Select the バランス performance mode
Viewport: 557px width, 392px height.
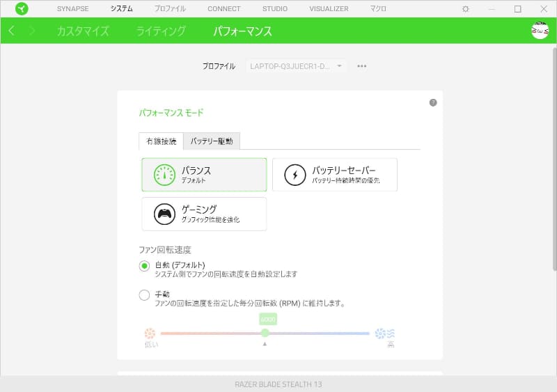(204, 175)
